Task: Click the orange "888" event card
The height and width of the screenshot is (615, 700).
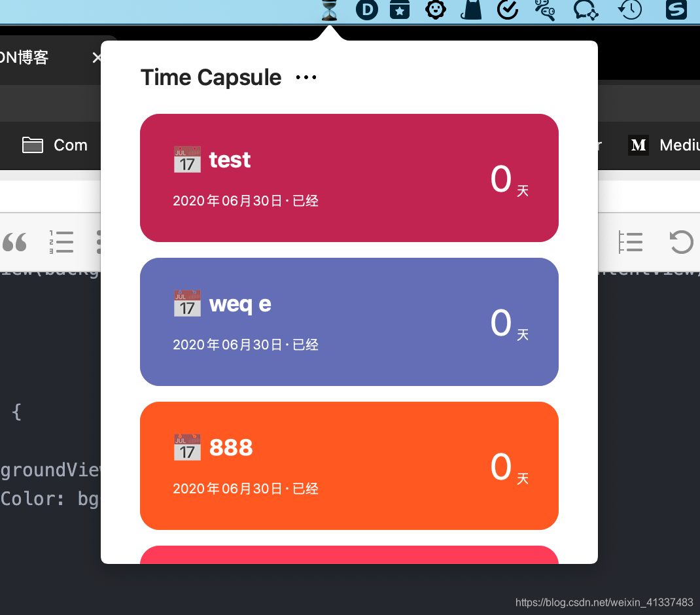Action: pos(349,465)
